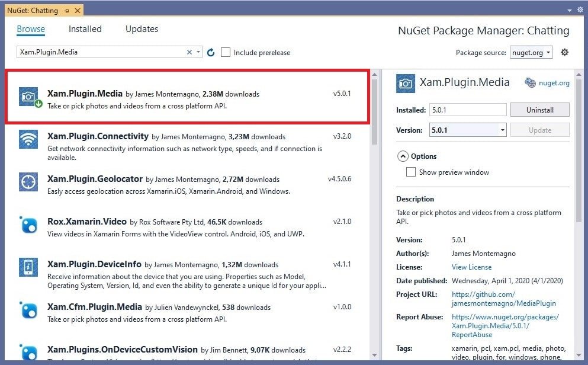Click the date published value April 1, 2020
Screen dimensions: 588x365
[x=507, y=281]
